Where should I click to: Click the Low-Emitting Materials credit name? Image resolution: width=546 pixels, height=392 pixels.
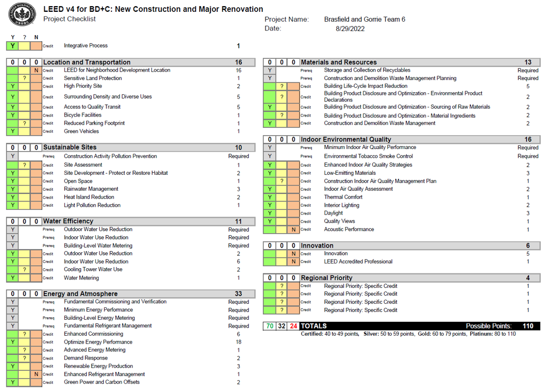click(x=350, y=173)
